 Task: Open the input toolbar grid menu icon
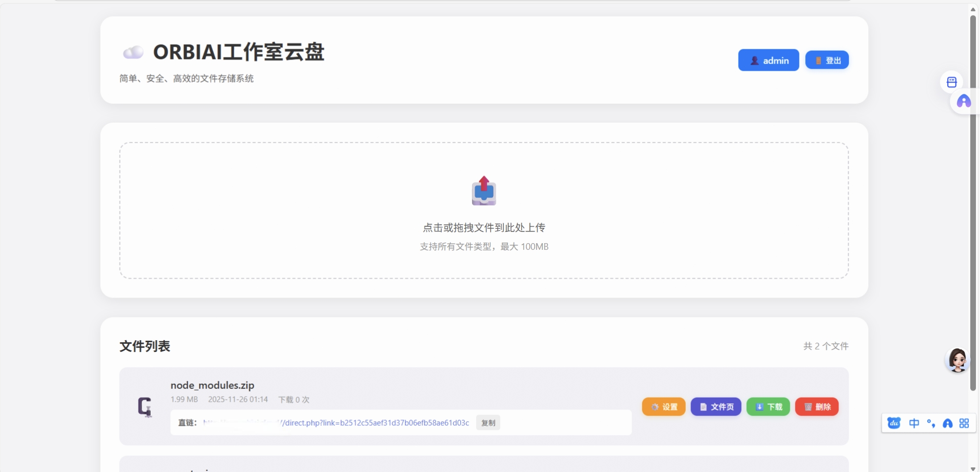(964, 423)
